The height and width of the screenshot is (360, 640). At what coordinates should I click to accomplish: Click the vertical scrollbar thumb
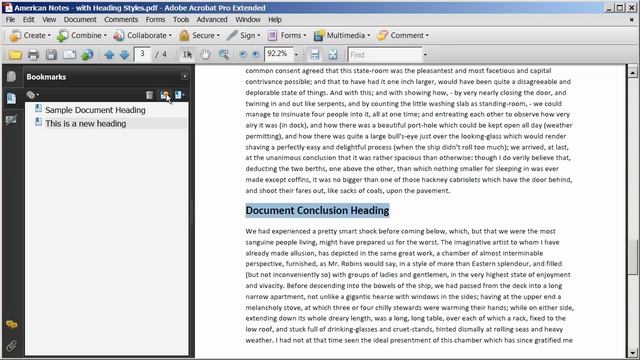click(x=632, y=258)
